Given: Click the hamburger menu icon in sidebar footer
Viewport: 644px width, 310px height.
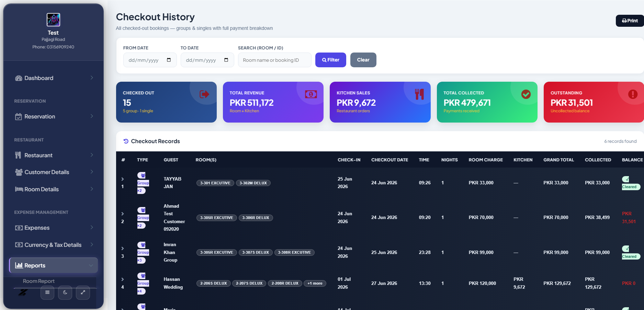Looking at the screenshot, I should (47, 292).
